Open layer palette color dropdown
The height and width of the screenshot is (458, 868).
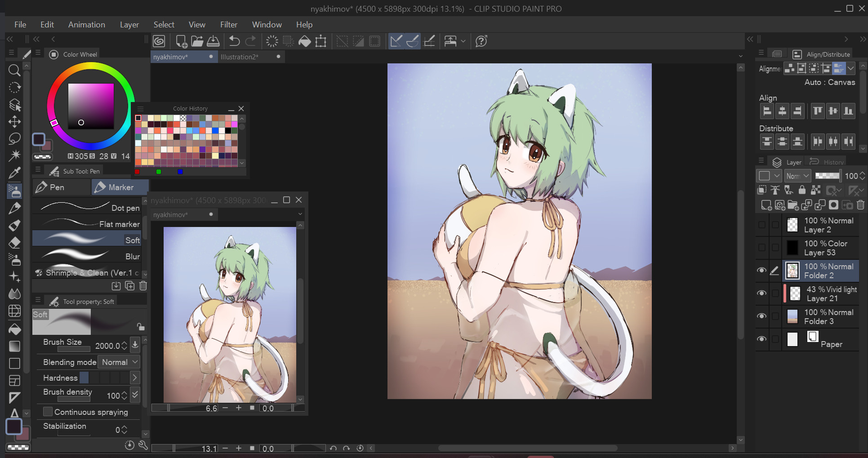770,176
